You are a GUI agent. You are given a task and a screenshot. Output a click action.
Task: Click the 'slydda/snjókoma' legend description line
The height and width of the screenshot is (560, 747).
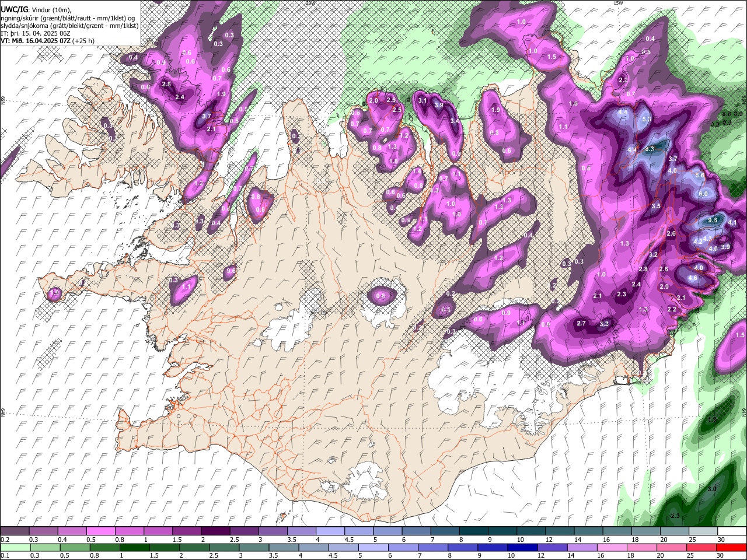69,26
